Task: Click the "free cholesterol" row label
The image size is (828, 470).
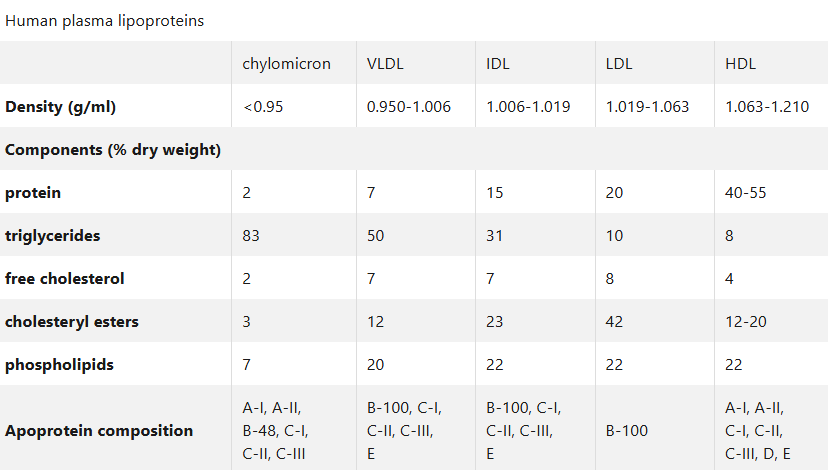Action: point(65,279)
